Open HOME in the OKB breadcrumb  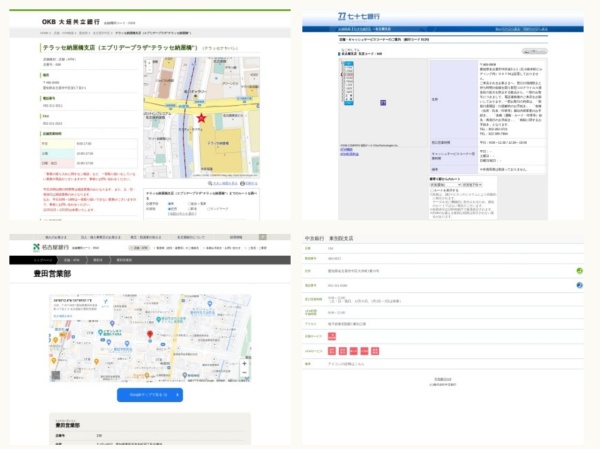point(45,33)
